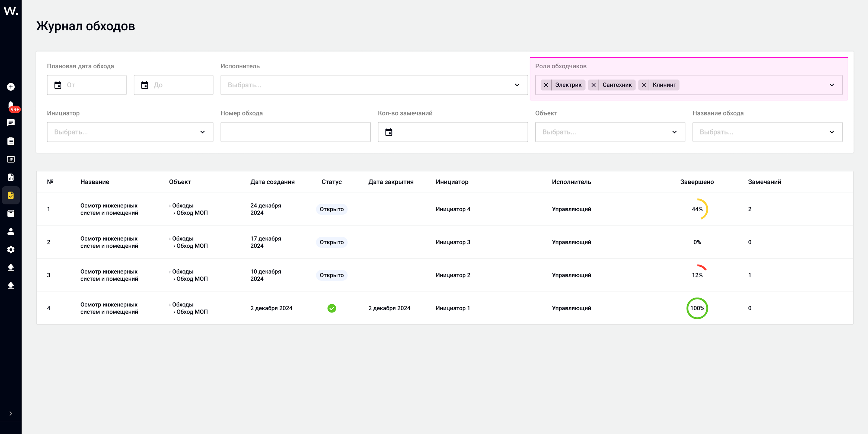Click the Открыто status badge in row 3
The image size is (868, 434).
pos(332,275)
